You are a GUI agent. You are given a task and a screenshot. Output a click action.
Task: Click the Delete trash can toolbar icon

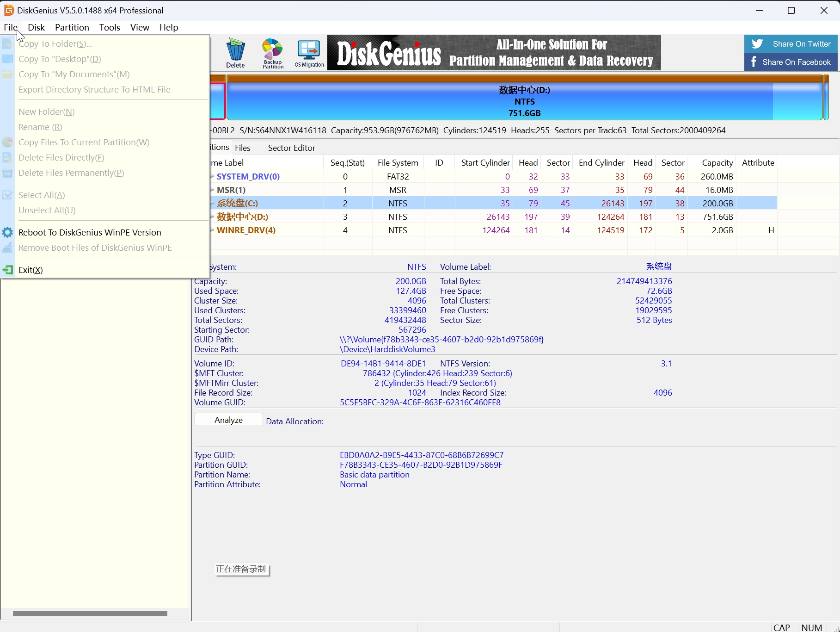(235, 53)
